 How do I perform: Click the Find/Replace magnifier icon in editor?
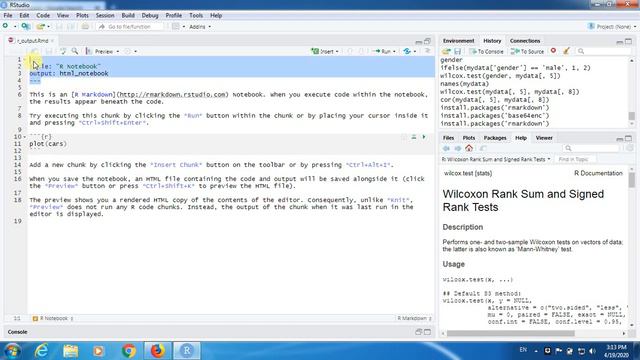coord(75,51)
